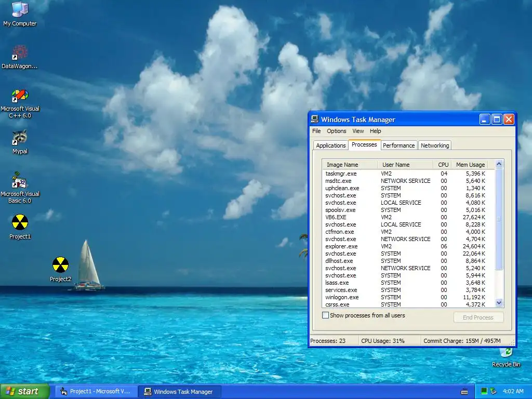532x399 pixels.
Task: Open the Options menu in Task Manager
Action: click(x=337, y=131)
